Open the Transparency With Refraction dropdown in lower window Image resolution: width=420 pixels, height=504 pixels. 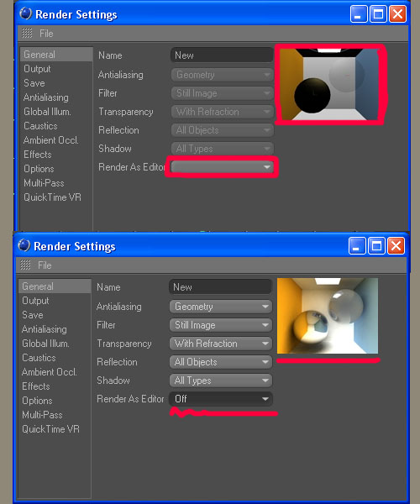pyautogui.click(x=221, y=344)
